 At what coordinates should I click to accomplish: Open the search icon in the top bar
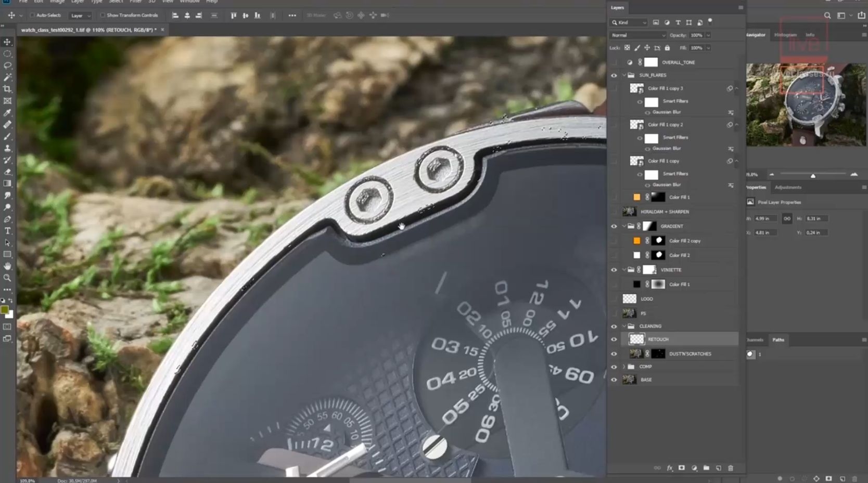coord(827,16)
